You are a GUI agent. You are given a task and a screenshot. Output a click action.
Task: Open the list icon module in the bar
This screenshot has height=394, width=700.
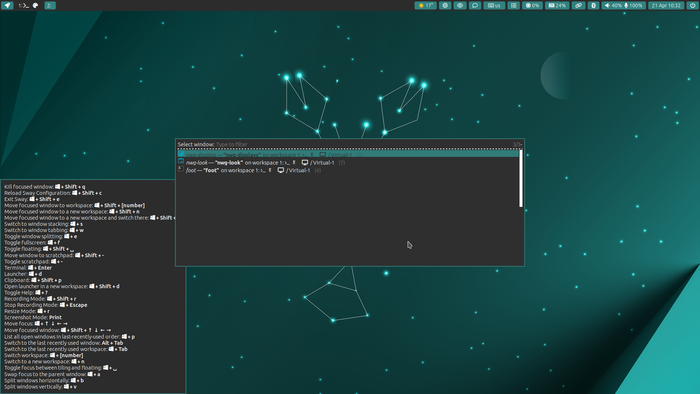[514, 5]
